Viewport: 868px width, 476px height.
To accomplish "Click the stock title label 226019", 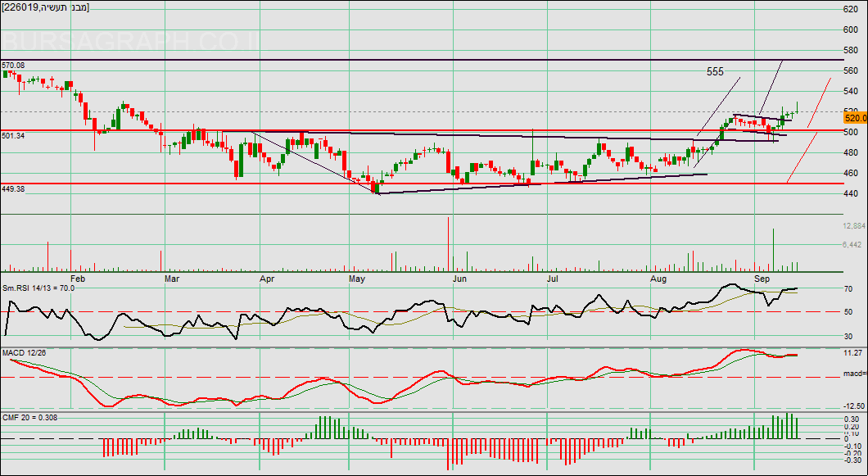I will tap(47, 7).
